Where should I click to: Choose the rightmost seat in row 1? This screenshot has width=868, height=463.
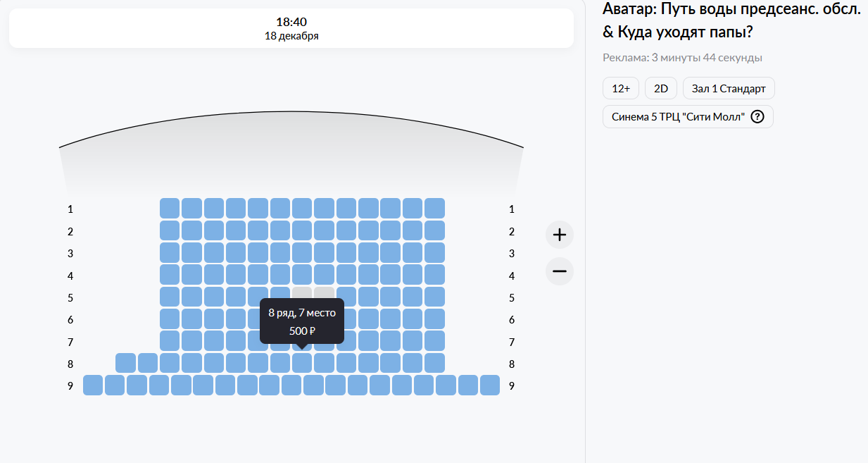click(x=434, y=209)
